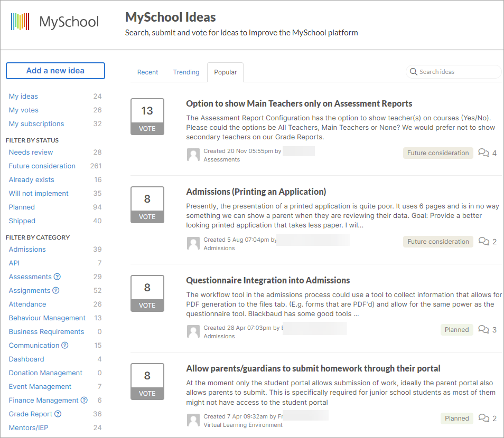The width and height of the screenshot is (504, 438).
Task: Filter by Shipped status
Action: [22, 221]
